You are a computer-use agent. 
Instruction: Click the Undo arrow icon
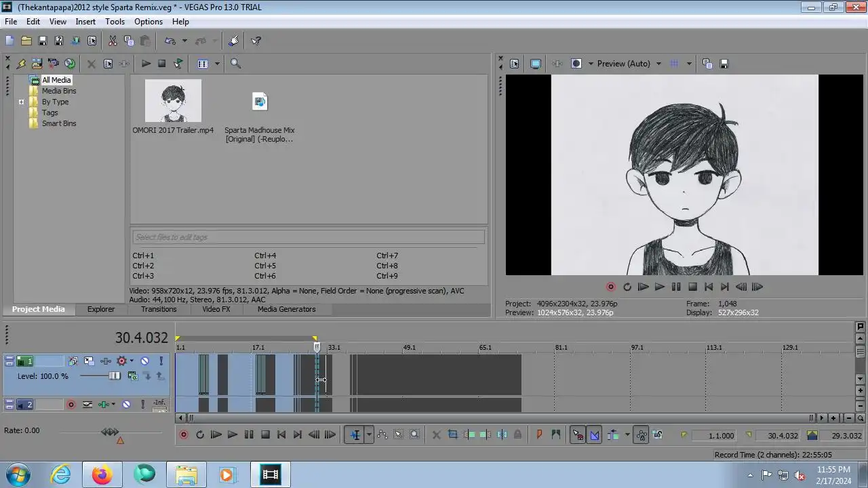click(170, 41)
